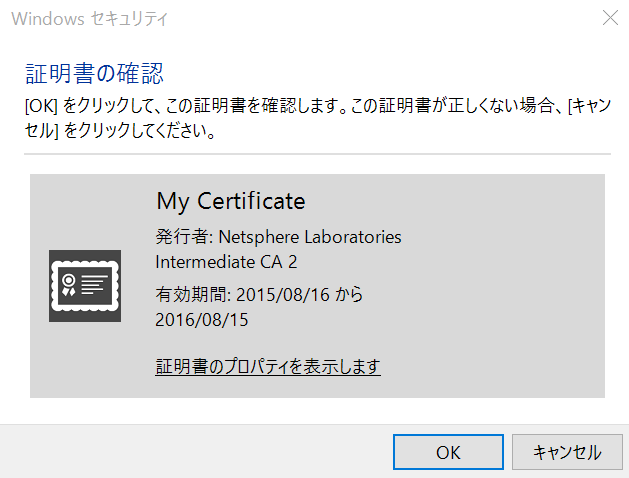Click the horizontal separator under the instructions
629x478 pixels.
pos(317,154)
